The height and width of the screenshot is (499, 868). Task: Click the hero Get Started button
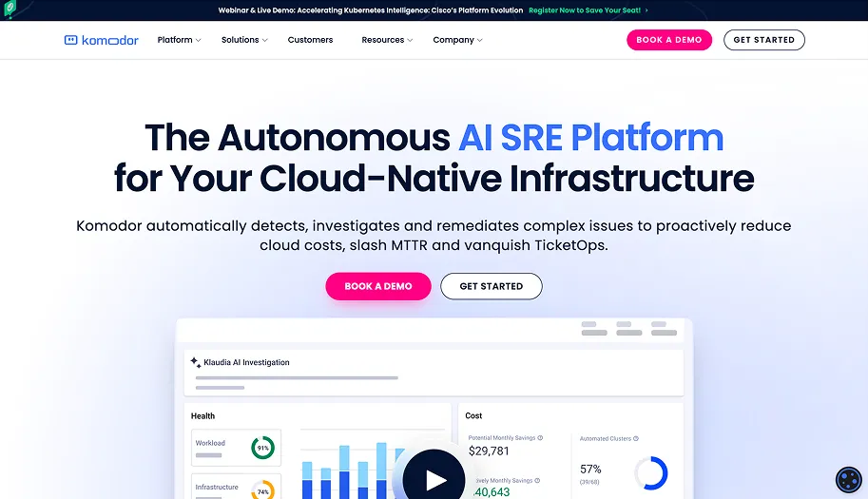click(x=491, y=286)
